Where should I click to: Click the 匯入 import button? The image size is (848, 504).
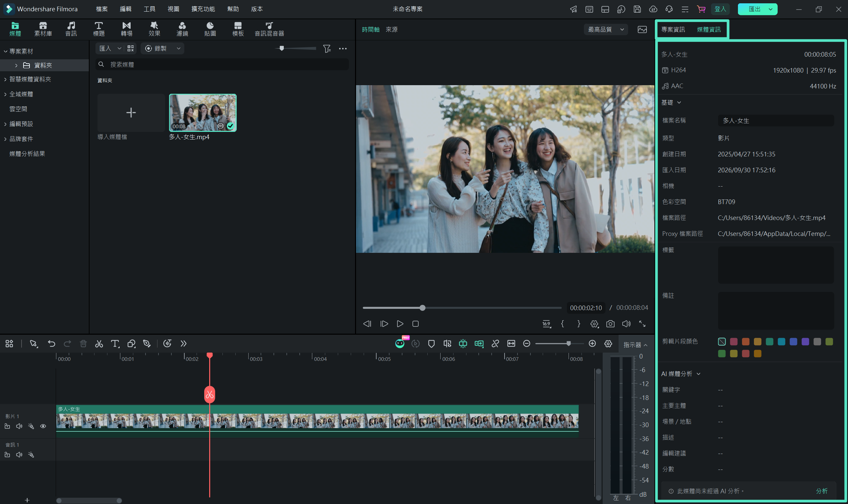(x=105, y=49)
